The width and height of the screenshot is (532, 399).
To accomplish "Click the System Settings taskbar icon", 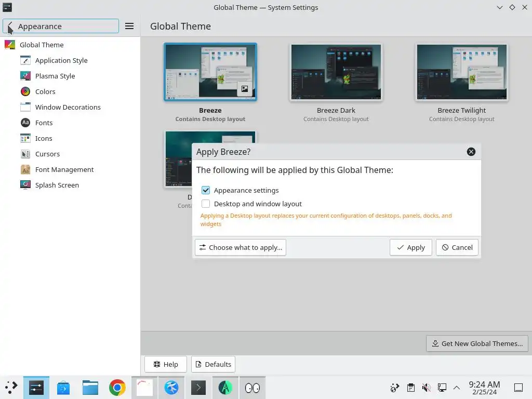I will (36, 388).
